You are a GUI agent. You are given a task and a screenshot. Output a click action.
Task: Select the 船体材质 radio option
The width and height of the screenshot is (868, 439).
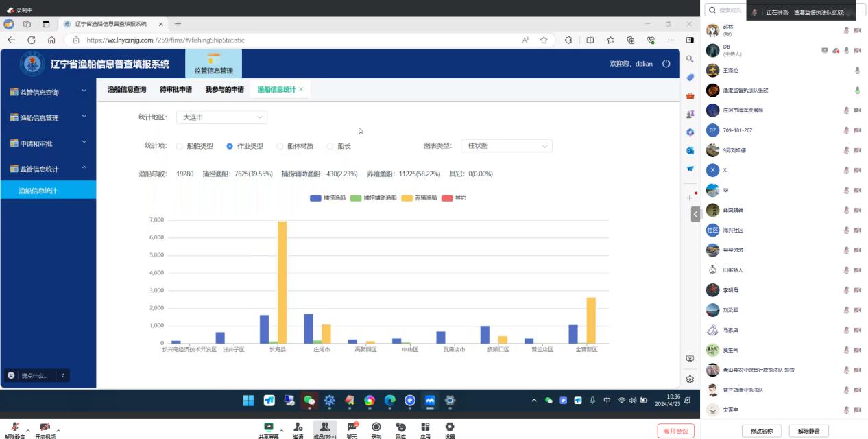[x=280, y=146]
